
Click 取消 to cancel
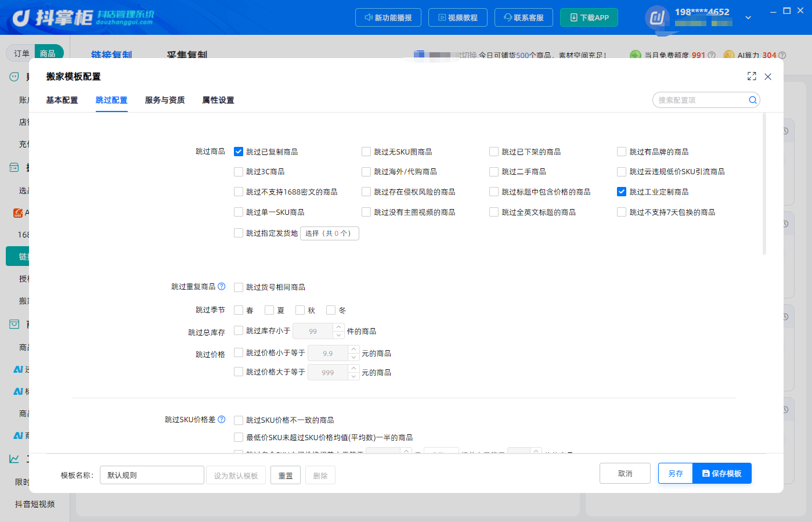(x=625, y=473)
